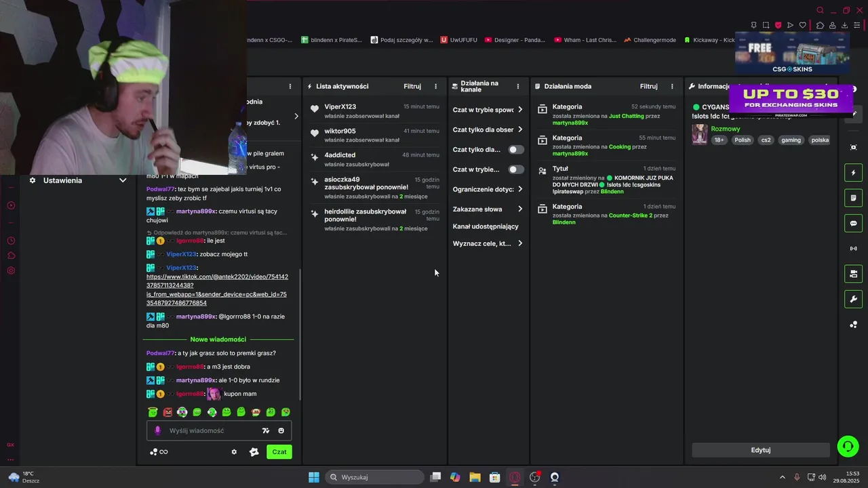Open File Explorer from taskbar
Viewport: 868px width, 488px height.
click(x=475, y=477)
